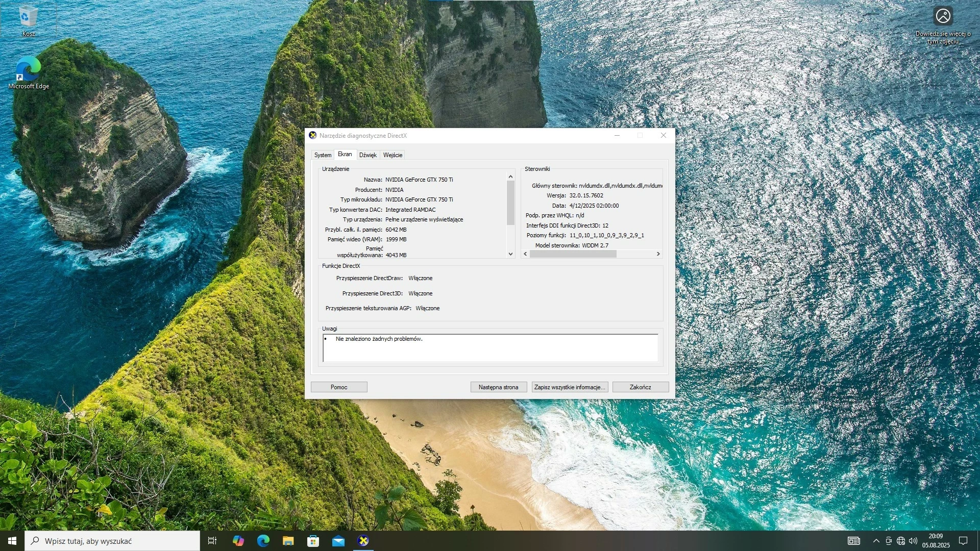Show hidden system tray icons chevron
The width and height of the screenshot is (980, 551).
(876, 541)
